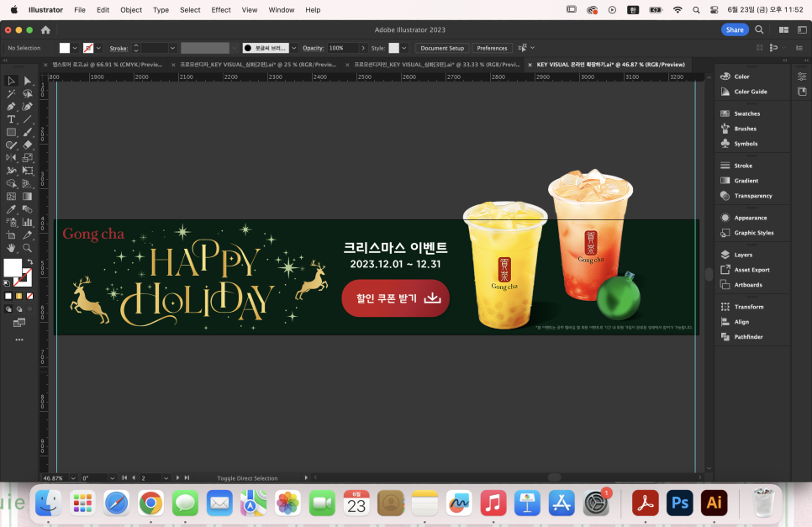
Task: Select the Artboard tool
Action: [x=11, y=235]
